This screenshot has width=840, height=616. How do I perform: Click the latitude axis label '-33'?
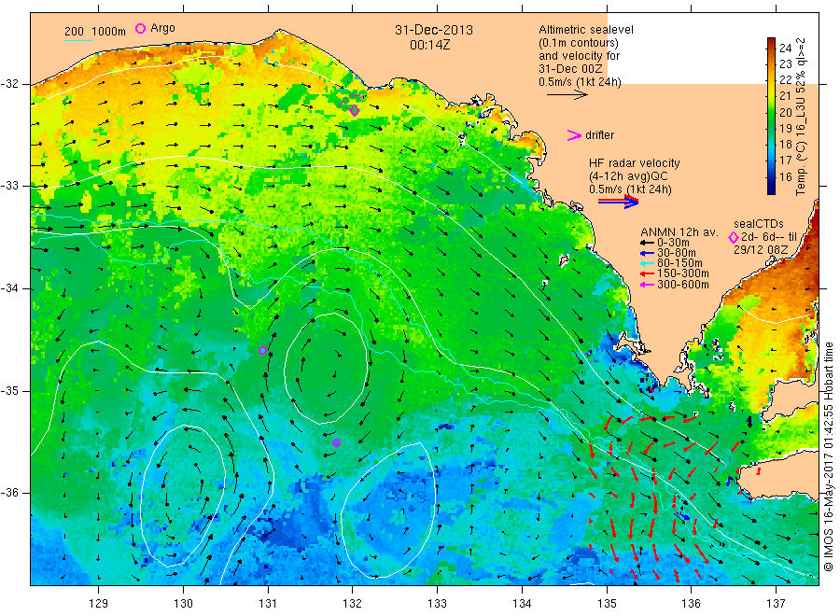(x=9, y=186)
